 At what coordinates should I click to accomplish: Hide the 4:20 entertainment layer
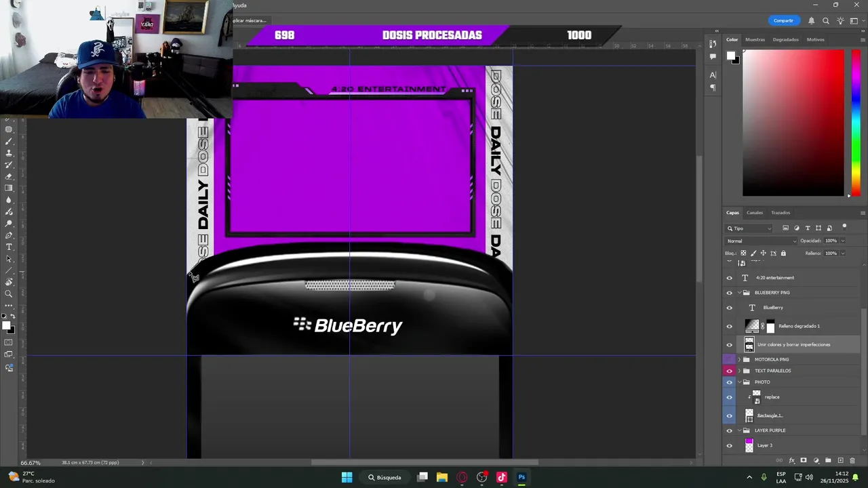click(x=730, y=278)
